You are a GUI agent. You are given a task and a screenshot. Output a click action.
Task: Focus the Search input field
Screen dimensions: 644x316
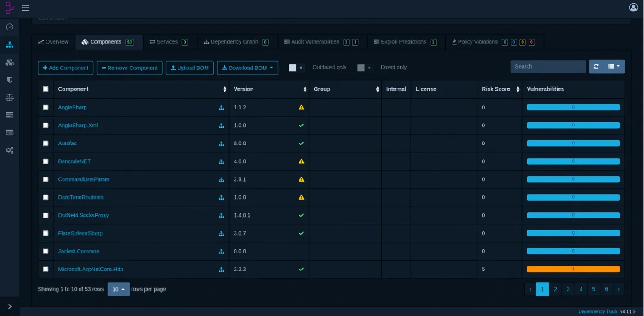[548, 66]
